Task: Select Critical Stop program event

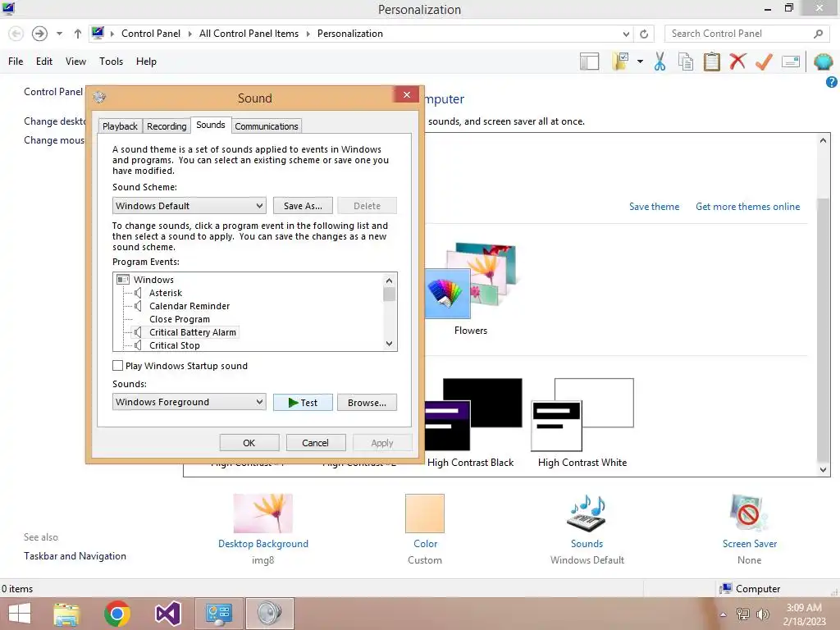Action: point(175,345)
